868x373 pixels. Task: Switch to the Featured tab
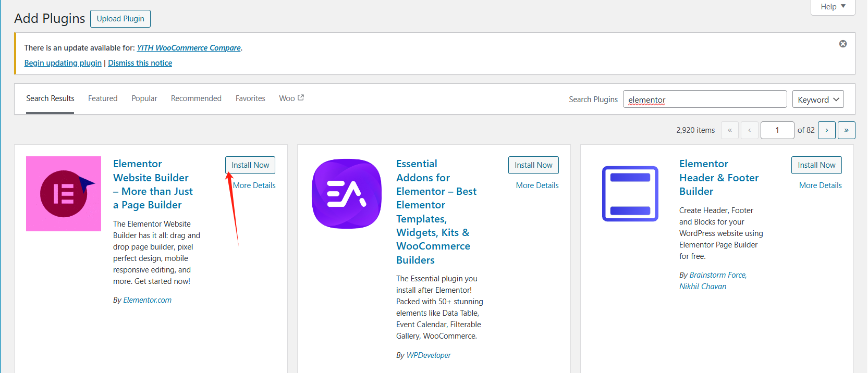pyautogui.click(x=103, y=98)
